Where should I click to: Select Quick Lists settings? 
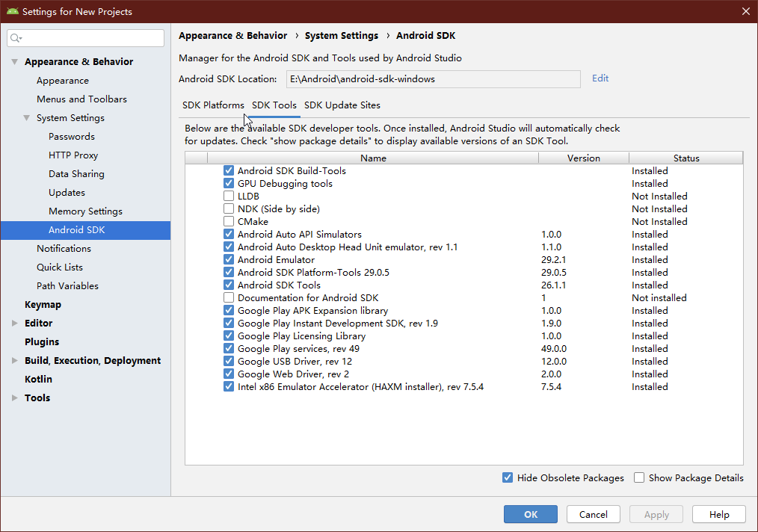60,267
